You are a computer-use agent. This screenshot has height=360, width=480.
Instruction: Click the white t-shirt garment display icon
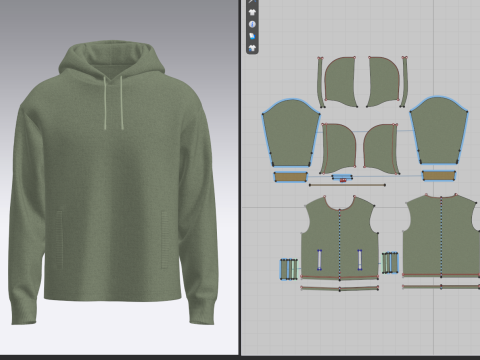(x=252, y=13)
